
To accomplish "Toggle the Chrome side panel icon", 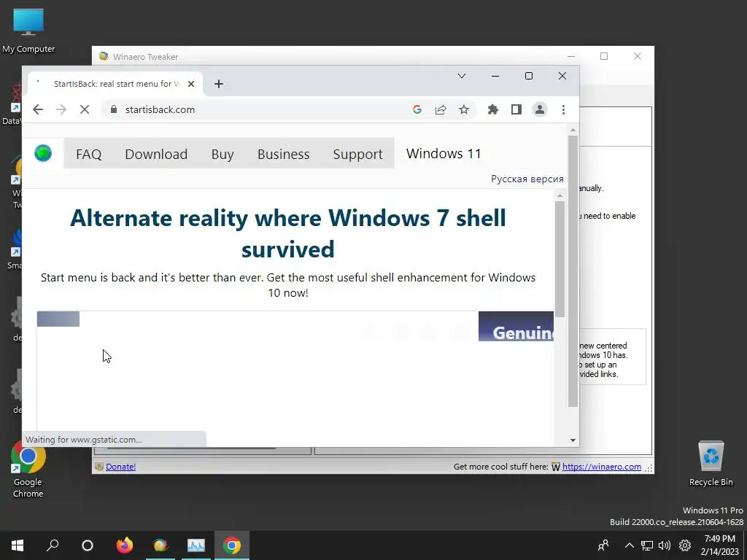I will point(516,109).
